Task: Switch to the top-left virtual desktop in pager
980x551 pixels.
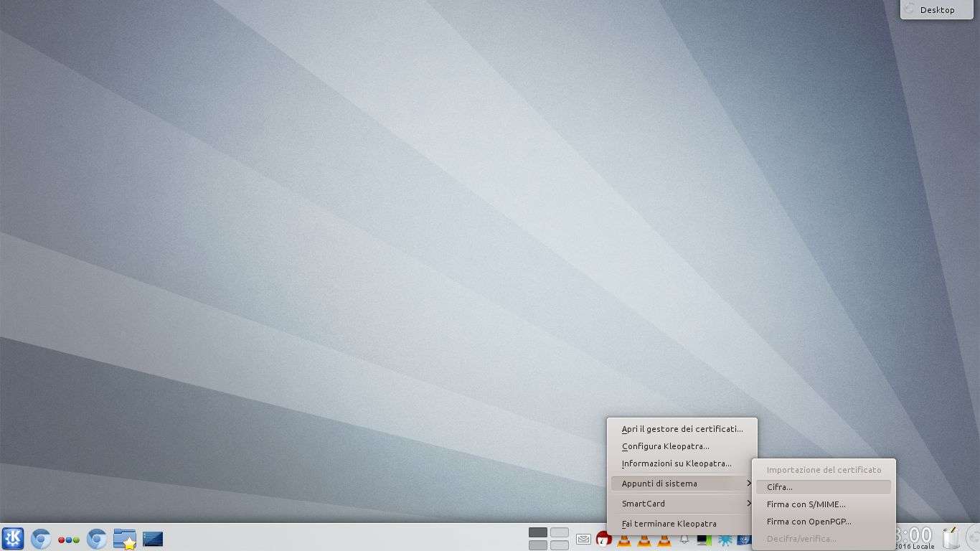Action: click(537, 532)
